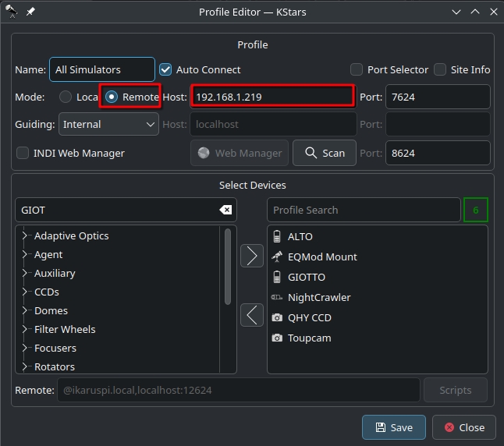
Task: Toggle the Auto Connect checkbox
Action: (x=165, y=69)
